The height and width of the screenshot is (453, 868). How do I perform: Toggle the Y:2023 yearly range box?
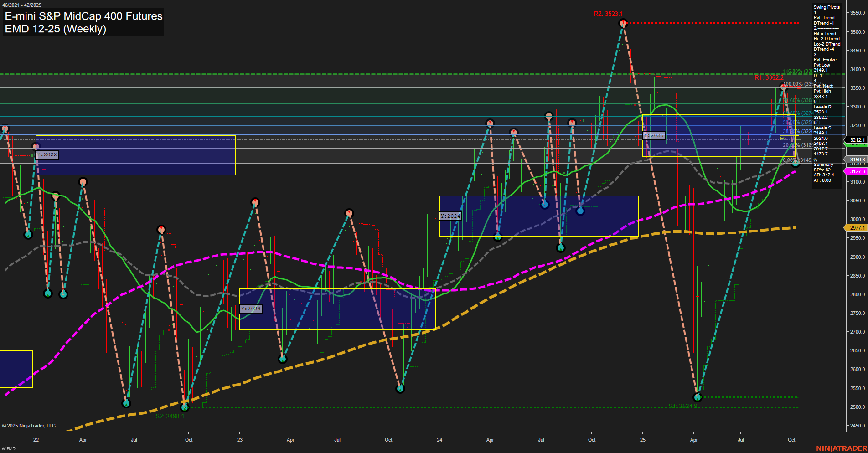tap(251, 309)
